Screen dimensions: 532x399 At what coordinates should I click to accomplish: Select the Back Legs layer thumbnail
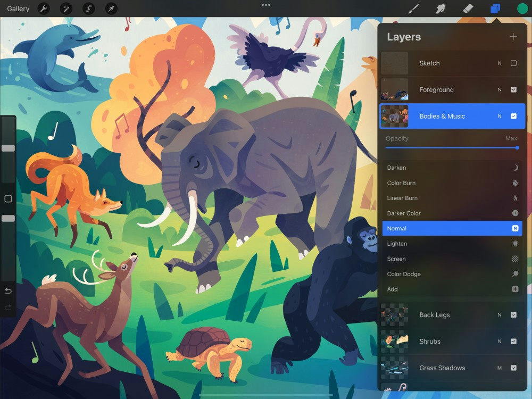(x=394, y=315)
